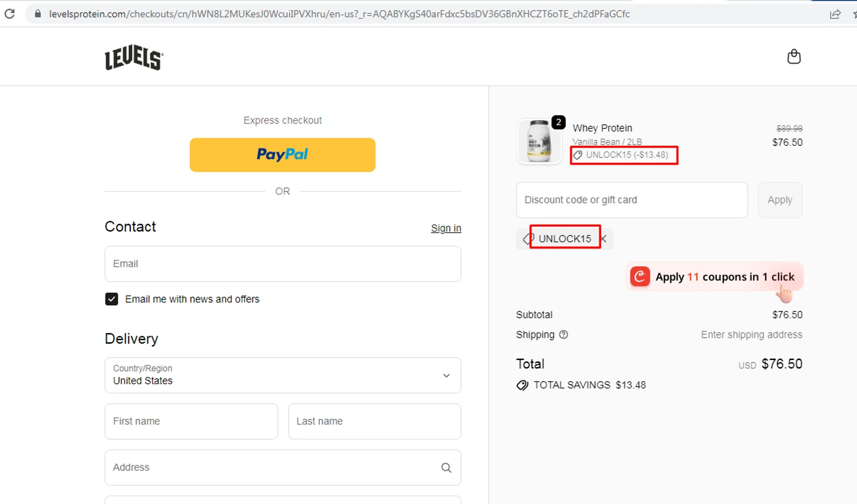Click the coupon extension red icon
Image resolution: width=857 pixels, height=504 pixels.
(640, 277)
